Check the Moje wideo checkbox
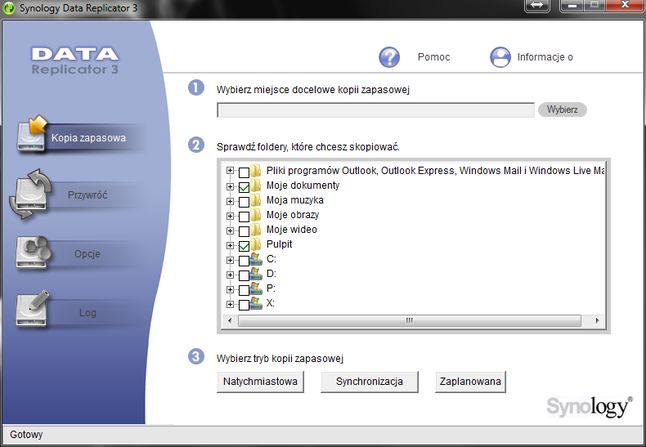 pos(244,231)
